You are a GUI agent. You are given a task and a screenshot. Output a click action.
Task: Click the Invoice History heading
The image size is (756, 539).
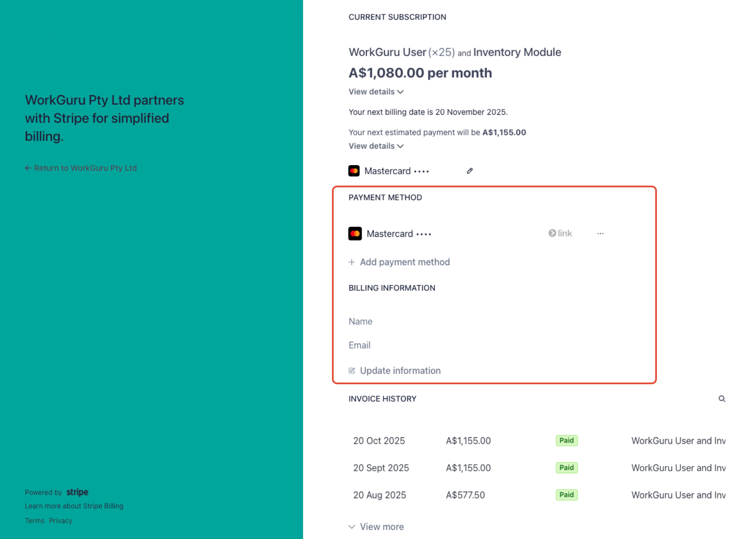(382, 399)
